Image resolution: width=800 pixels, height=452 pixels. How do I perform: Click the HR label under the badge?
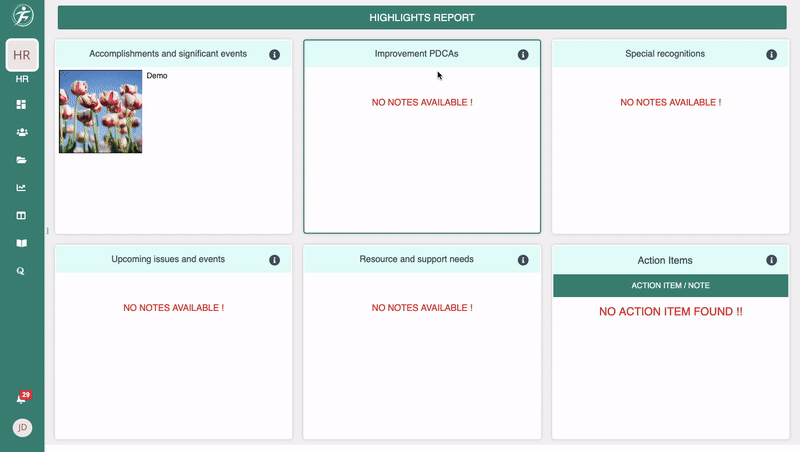(x=22, y=79)
